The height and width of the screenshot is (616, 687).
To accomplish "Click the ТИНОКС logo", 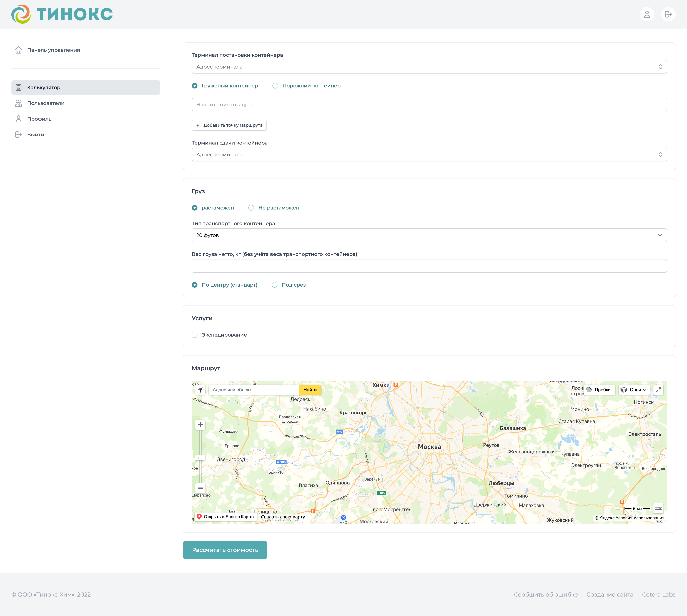I will (x=62, y=14).
